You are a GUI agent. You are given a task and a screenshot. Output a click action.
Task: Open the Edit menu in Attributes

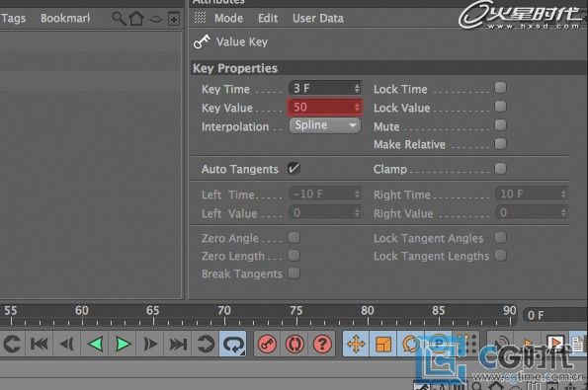[x=268, y=18]
